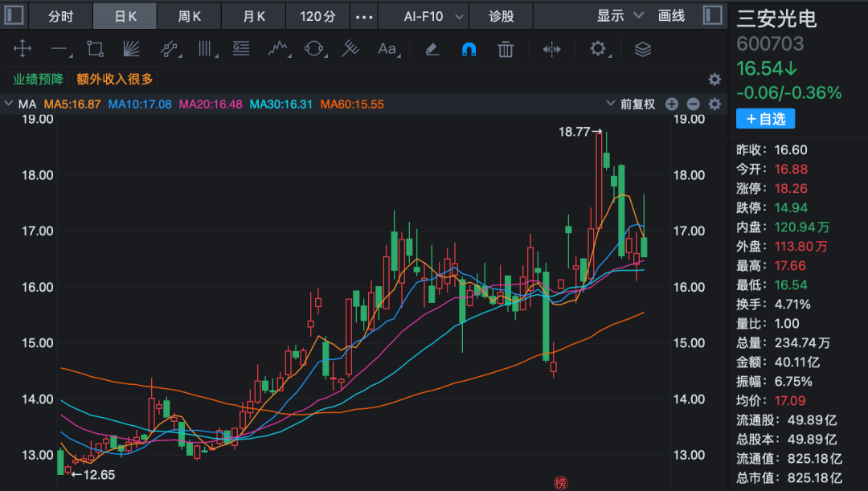The image size is (868, 491).
Task: Zoom out chart with minus button
Action: point(693,104)
